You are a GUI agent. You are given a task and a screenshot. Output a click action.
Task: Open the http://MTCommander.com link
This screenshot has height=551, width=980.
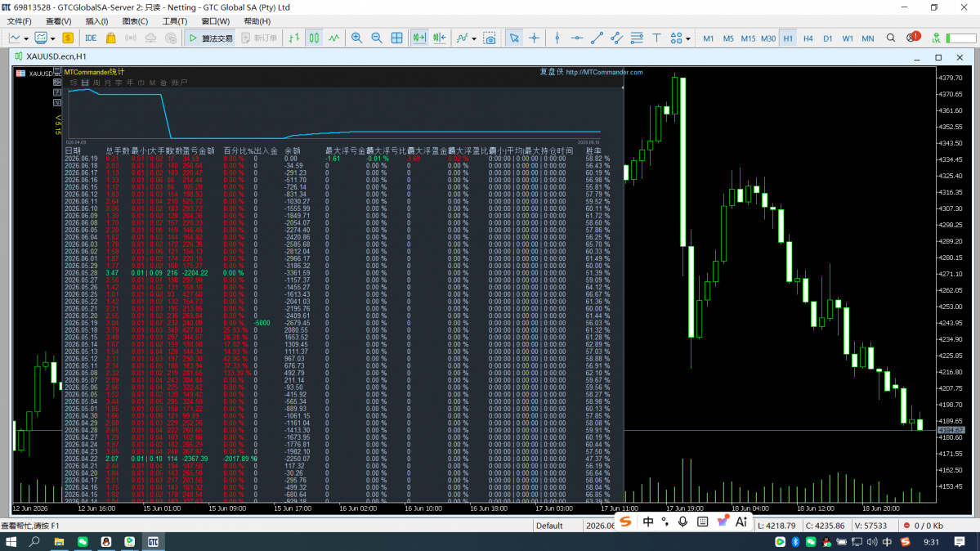click(604, 72)
